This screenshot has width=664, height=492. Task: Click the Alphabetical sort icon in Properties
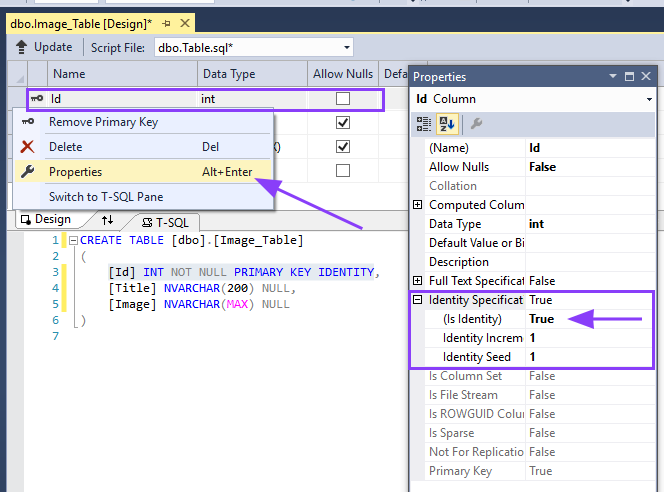448,124
